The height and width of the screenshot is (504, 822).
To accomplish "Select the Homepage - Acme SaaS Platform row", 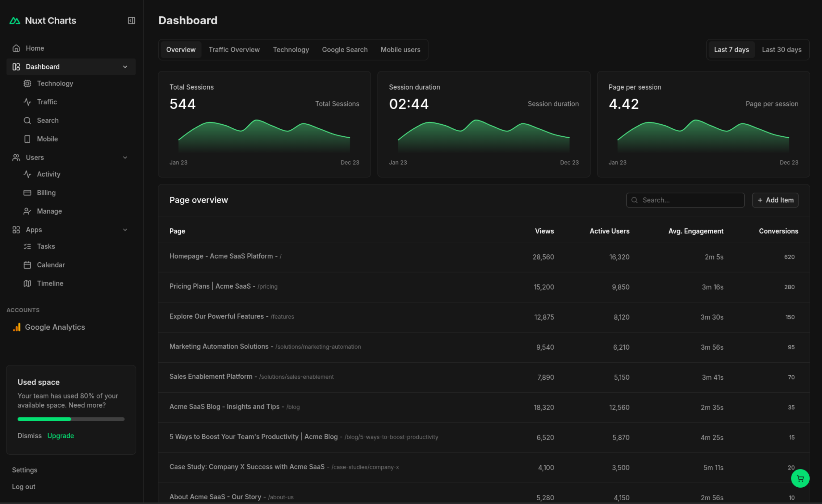I will tap(484, 257).
